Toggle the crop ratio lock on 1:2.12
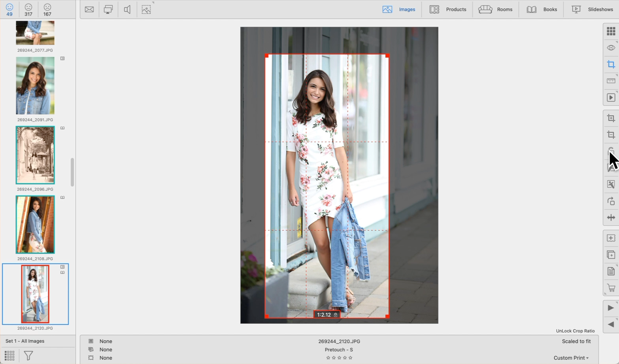 [336, 315]
